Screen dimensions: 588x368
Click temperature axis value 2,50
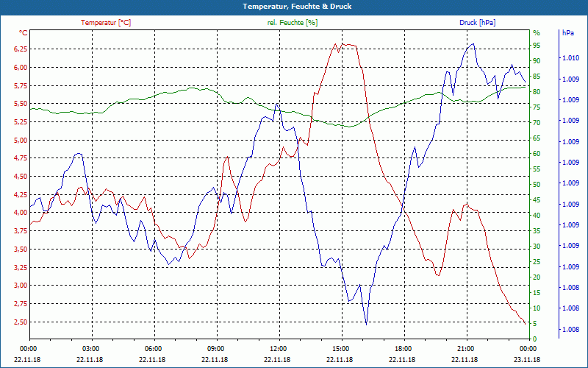tap(21, 322)
